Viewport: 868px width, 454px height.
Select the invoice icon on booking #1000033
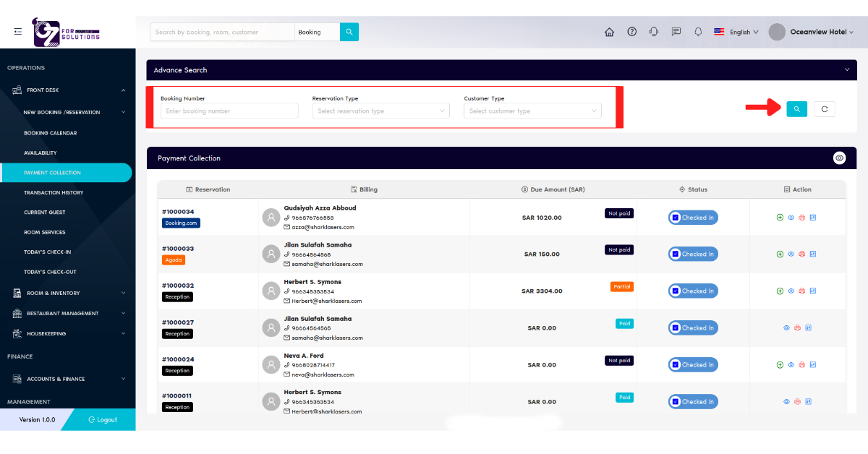[813, 254]
